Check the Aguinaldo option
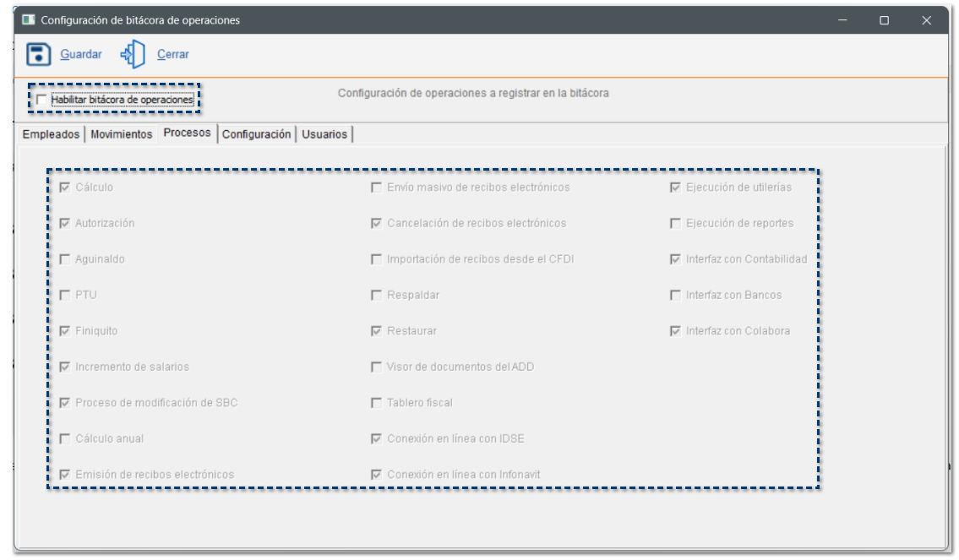Viewport: 959px width, 560px height. 65,259
